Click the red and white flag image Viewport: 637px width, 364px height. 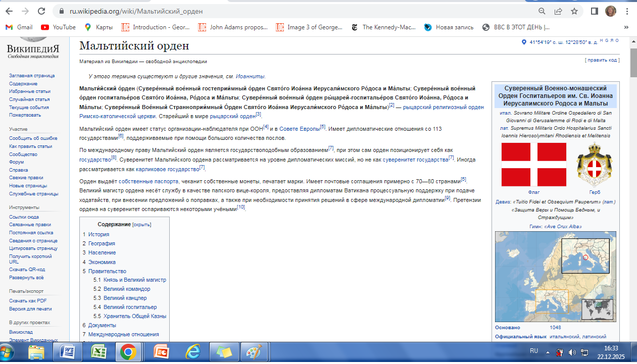point(533,165)
